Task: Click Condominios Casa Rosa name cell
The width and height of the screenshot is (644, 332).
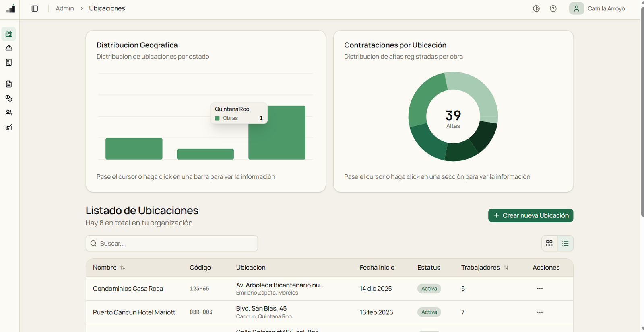Action: tap(128, 289)
